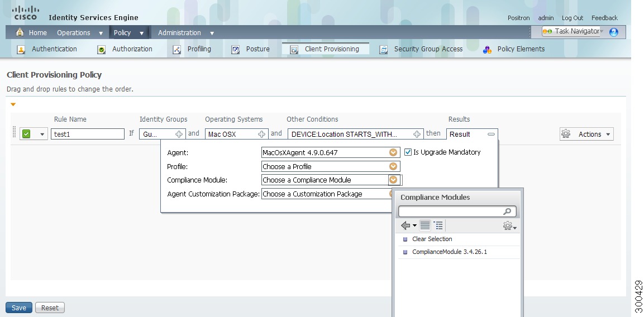Viewport: 644px width, 317px height.
Task: Click the Positron link
Action: click(x=518, y=18)
